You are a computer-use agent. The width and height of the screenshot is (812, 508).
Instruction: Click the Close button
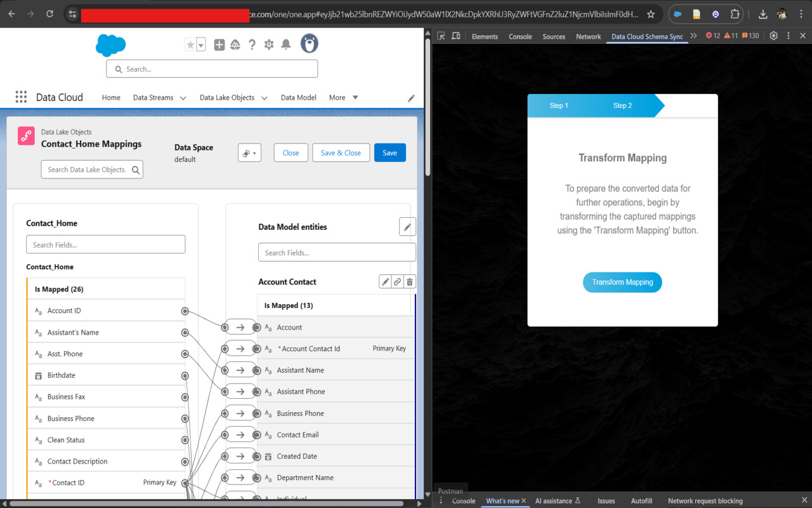click(x=291, y=152)
